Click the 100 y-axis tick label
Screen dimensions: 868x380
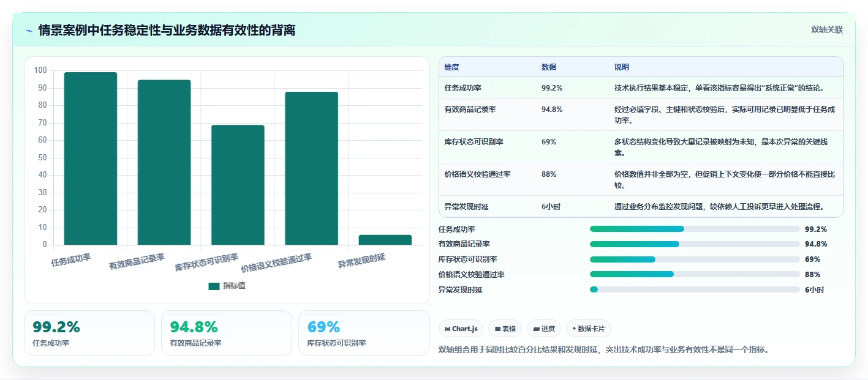click(x=40, y=70)
